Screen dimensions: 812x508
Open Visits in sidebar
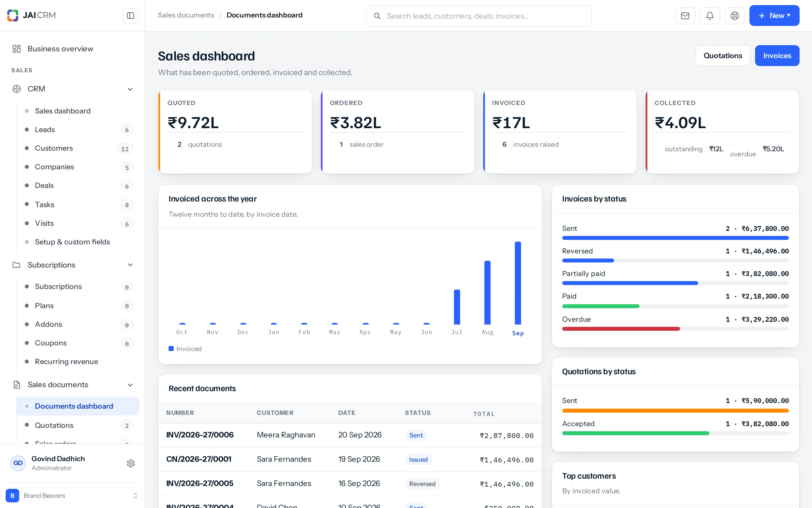[x=78, y=223]
